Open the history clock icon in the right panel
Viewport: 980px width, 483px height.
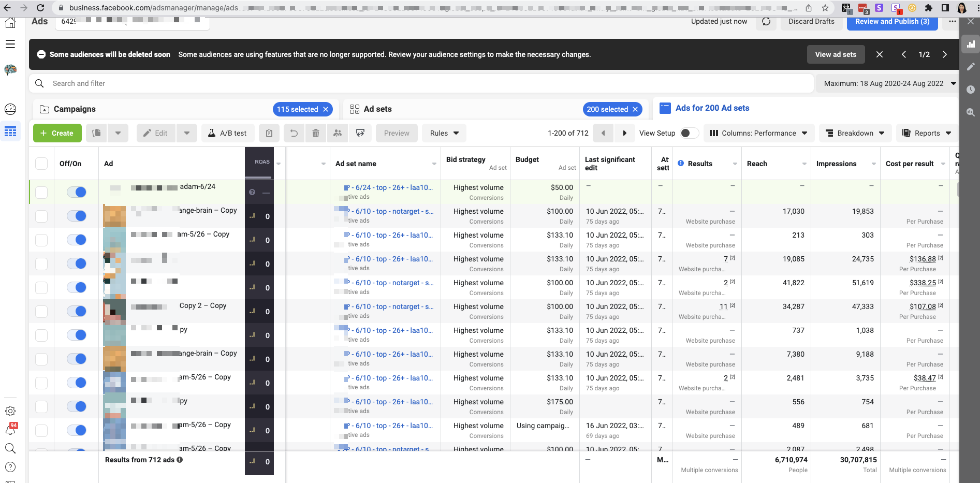click(971, 90)
